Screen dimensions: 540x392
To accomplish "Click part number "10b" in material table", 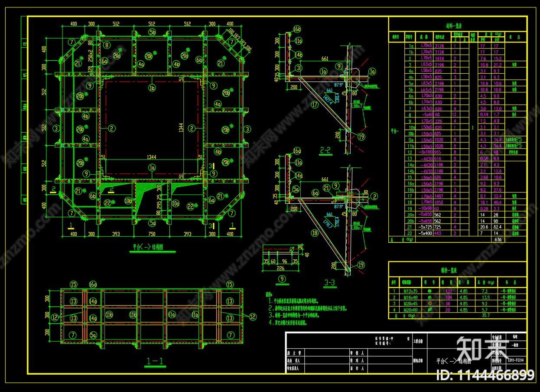I will click(x=410, y=134).
